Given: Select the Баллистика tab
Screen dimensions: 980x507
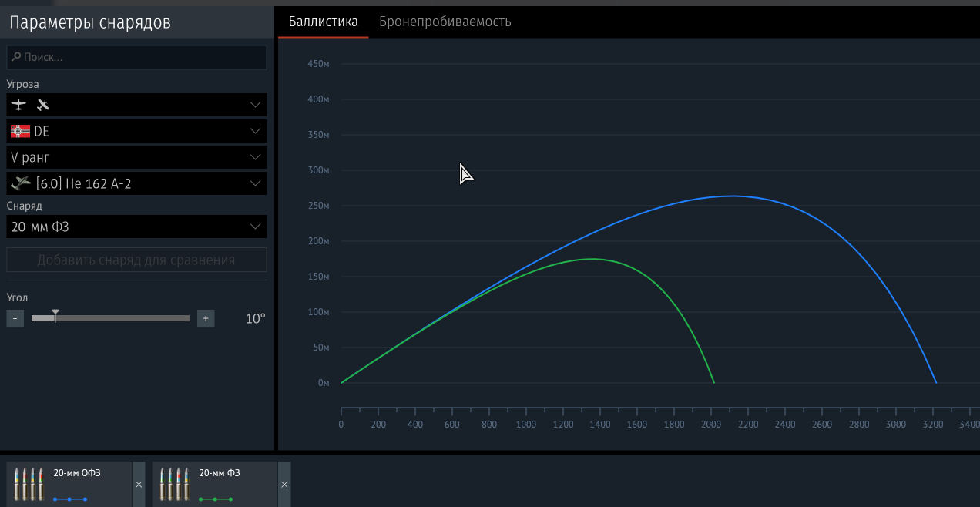Looking at the screenshot, I should click(x=323, y=22).
